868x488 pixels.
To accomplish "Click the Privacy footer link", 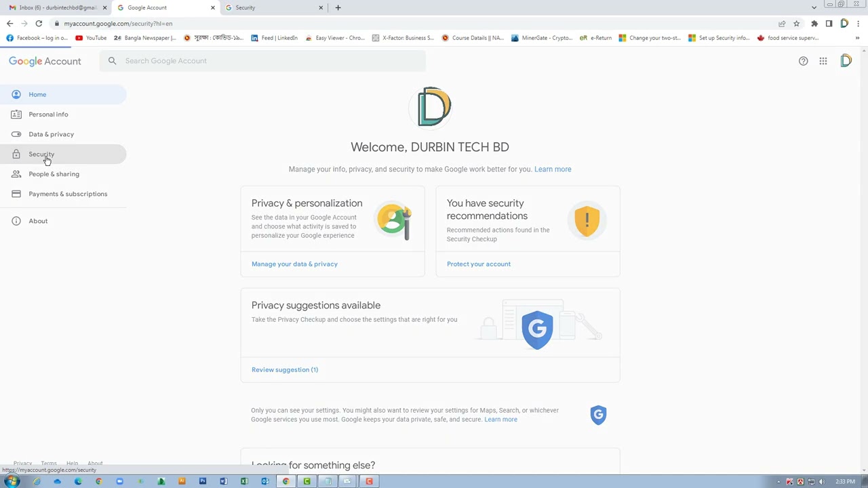I will click(x=22, y=464).
